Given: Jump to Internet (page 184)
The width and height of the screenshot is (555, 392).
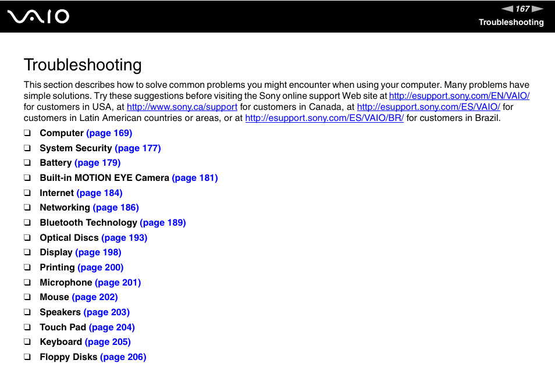Looking at the screenshot, I should click(x=99, y=193).
